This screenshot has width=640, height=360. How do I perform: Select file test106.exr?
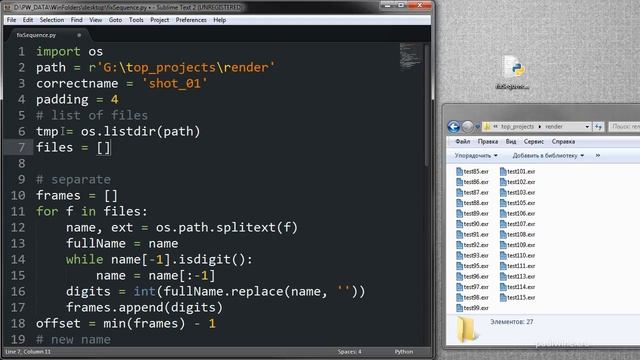[x=518, y=213]
